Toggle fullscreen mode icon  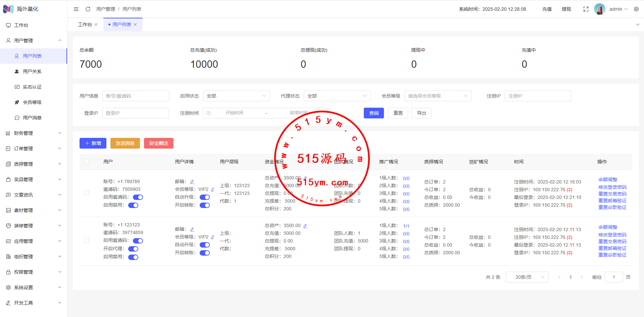(586, 9)
